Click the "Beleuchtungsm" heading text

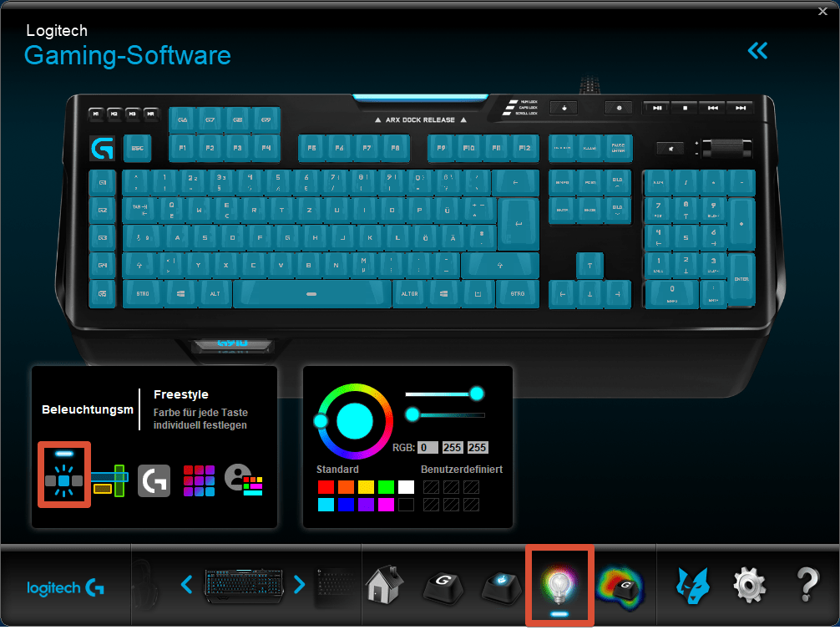[88, 409]
